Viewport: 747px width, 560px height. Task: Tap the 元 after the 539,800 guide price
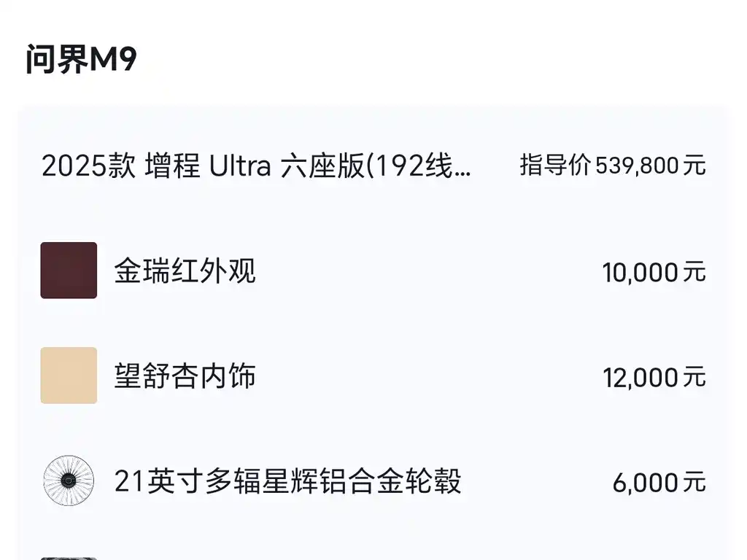[x=694, y=166]
